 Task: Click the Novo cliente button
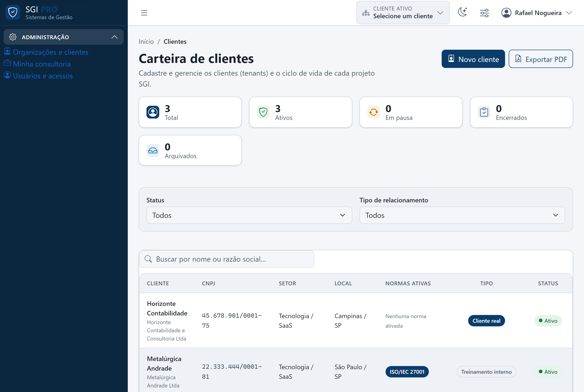coord(473,59)
